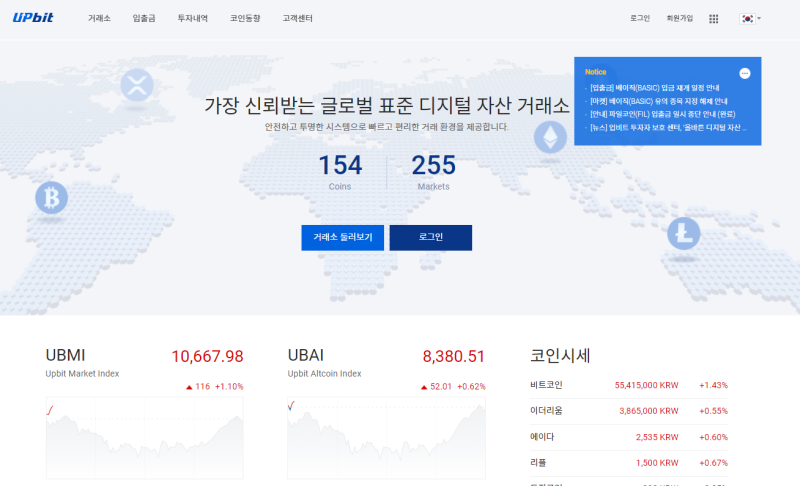Viewport: 800px width, 486px height.
Task: Select the 비트코인 price row
Action: point(629,386)
